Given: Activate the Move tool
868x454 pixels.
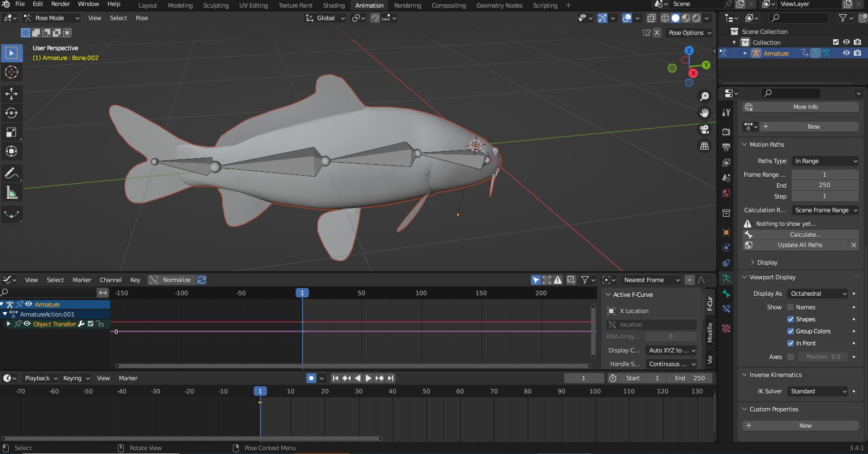Looking at the screenshot, I should pos(11,94).
